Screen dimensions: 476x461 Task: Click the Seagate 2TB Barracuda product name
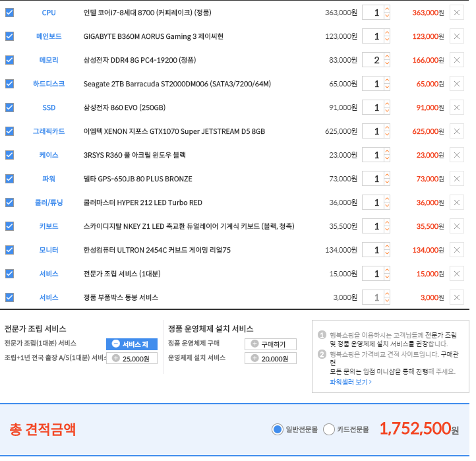177,84
